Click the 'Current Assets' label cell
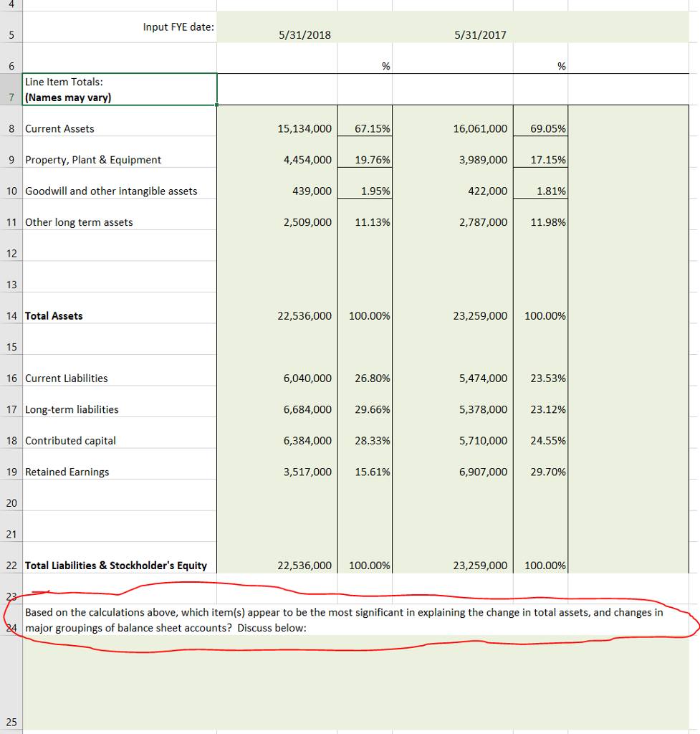This screenshot has width=700, height=734. coord(120,120)
